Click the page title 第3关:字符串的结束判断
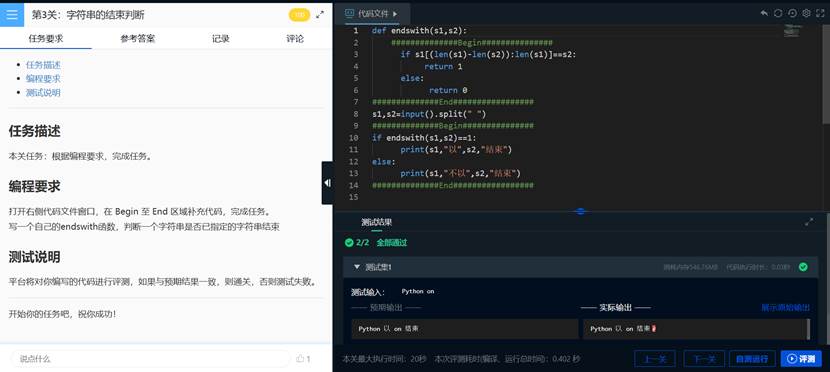 [88, 15]
